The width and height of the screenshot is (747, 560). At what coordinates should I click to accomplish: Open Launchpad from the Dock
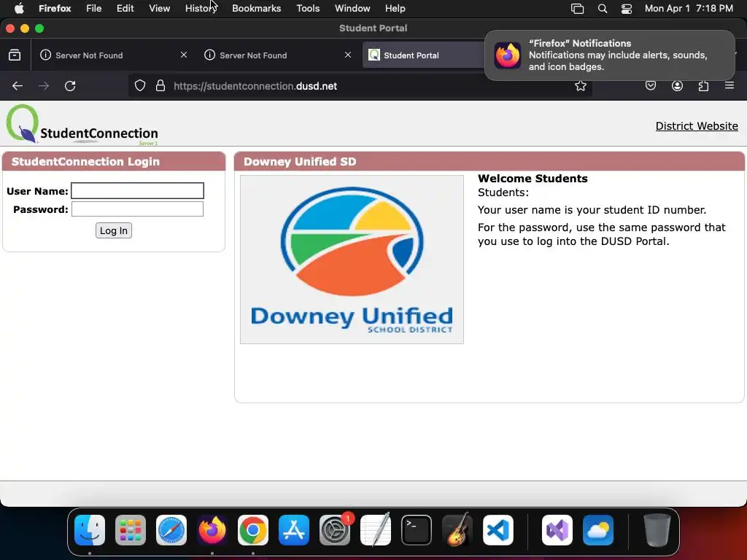point(131,530)
